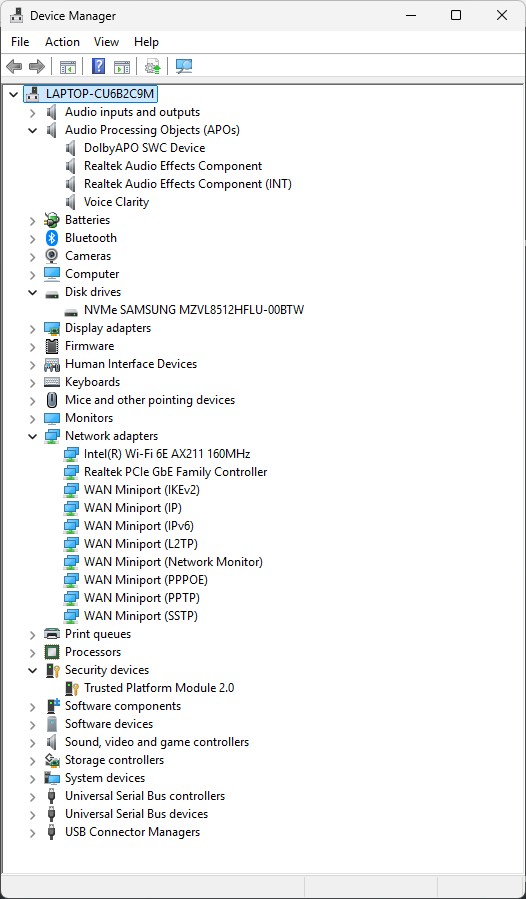Select the Voice Clarity device
The image size is (526, 899).
(116, 202)
